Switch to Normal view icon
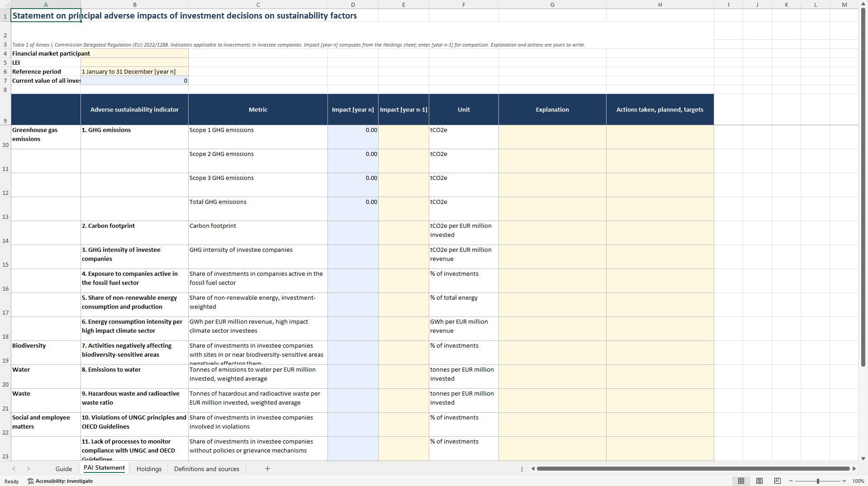This screenshot has width=868, height=486. (741, 481)
